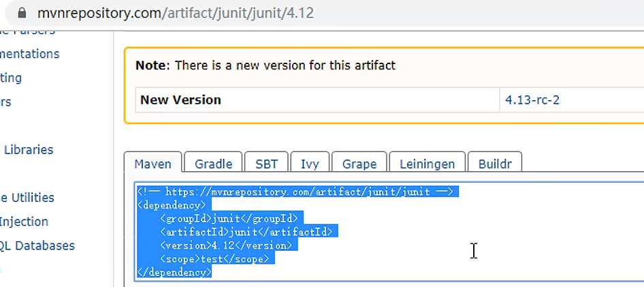Open the SBT tab
Screen dimensions: 644x287
266,164
